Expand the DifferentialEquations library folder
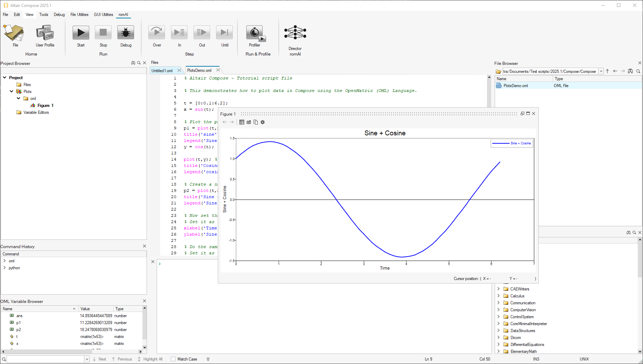643x364 pixels. tap(498, 344)
